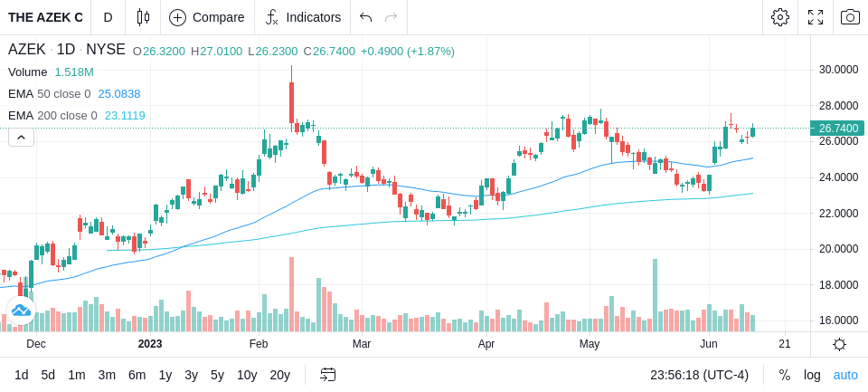
Task: Click the 26.7400 current price label
Action: click(838, 129)
